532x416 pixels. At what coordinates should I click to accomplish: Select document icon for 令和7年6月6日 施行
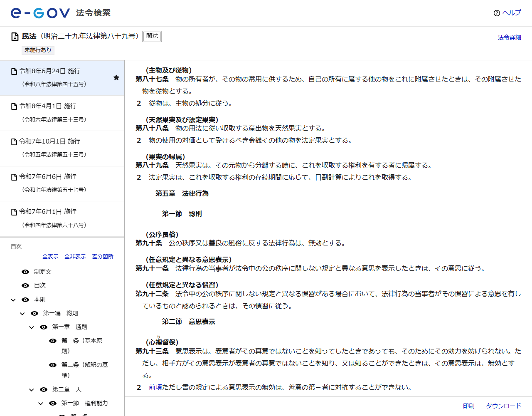[14, 177]
